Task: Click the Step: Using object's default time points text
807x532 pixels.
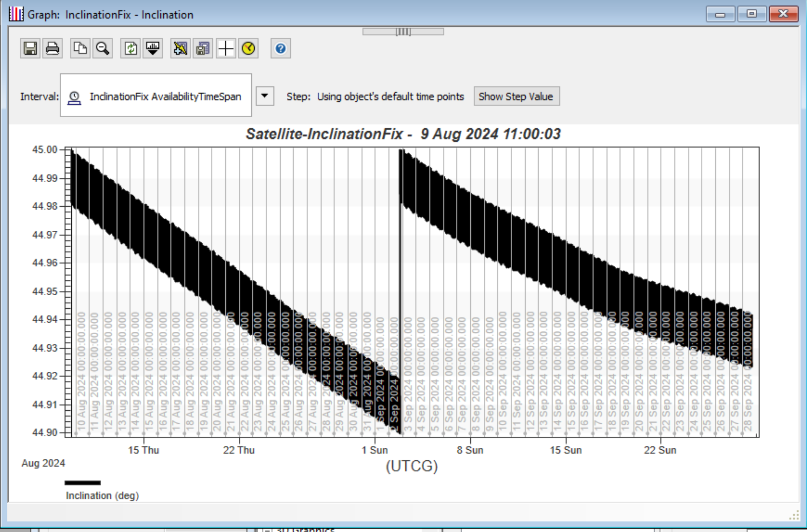Action: pos(375,96)
